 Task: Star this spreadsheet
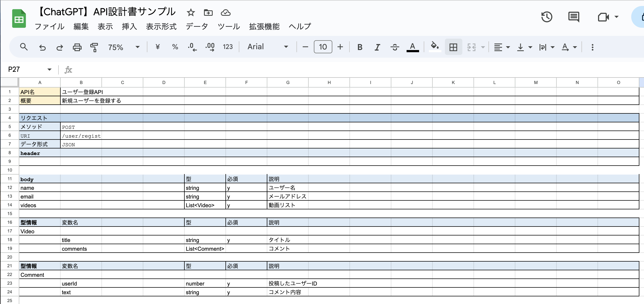coord(190,13)
